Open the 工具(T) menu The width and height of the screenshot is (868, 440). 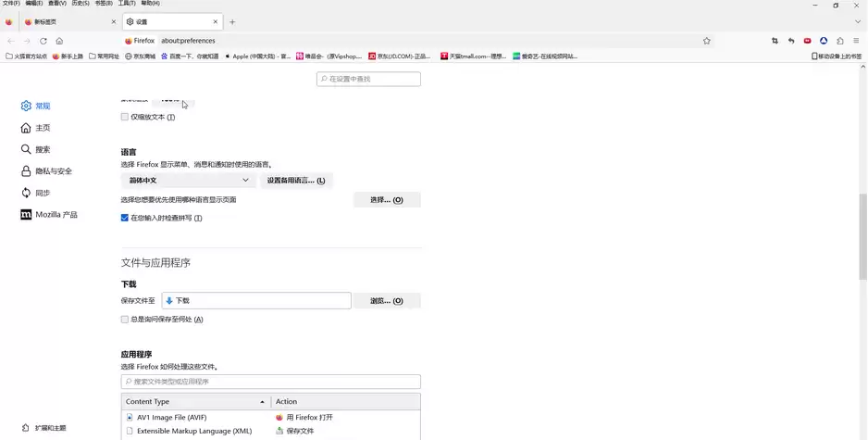point(127,4)
